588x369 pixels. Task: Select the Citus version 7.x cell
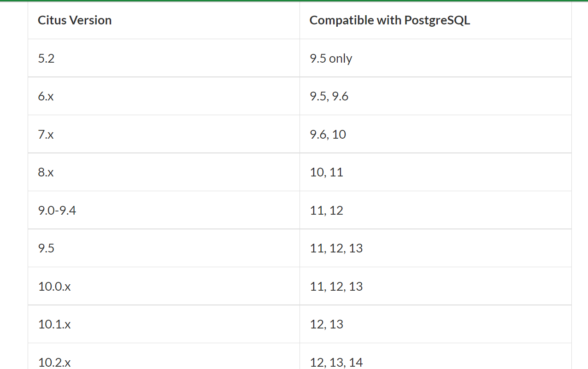coord(46,135)
